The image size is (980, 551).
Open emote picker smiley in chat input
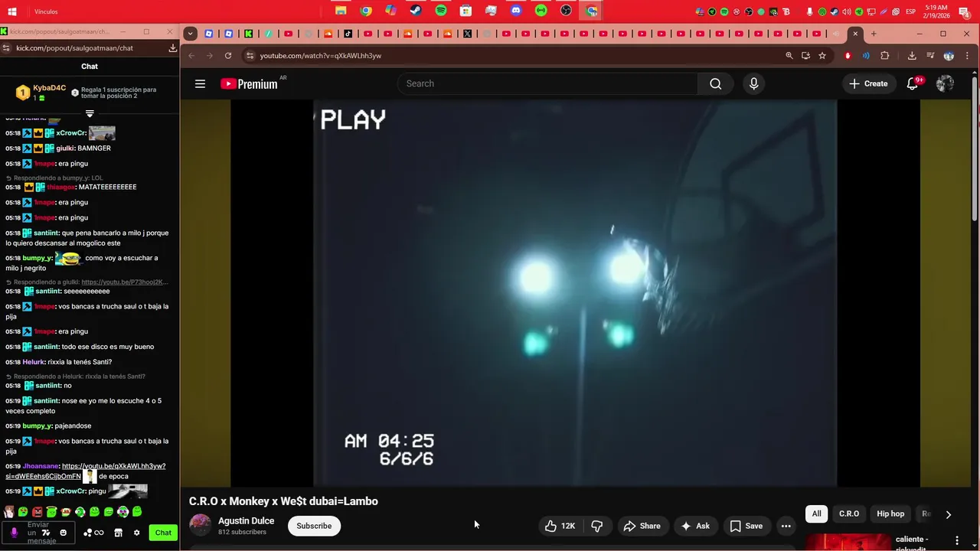point(64,533)
